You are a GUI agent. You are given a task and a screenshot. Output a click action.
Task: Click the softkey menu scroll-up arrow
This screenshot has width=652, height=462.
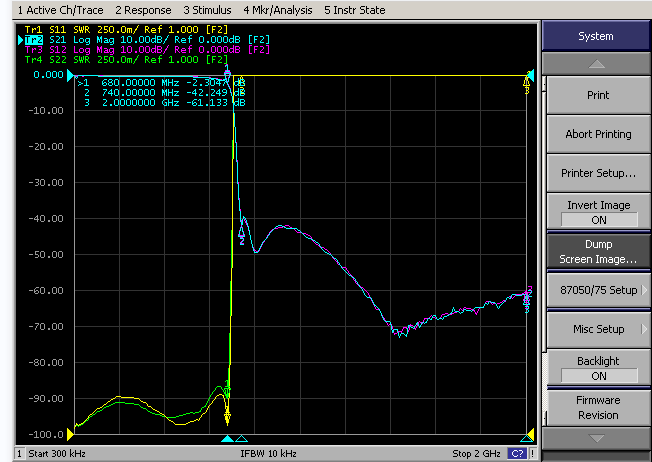click(x=596, y=64)
